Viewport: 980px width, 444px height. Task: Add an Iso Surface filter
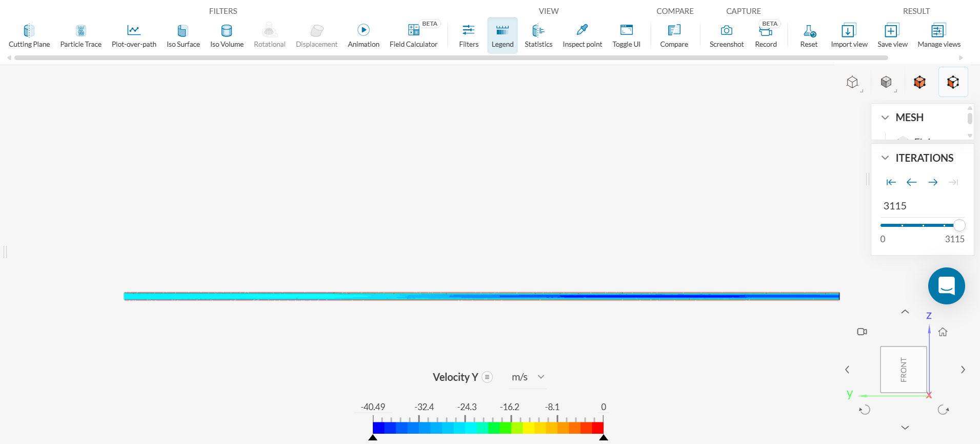pos(183,36)
